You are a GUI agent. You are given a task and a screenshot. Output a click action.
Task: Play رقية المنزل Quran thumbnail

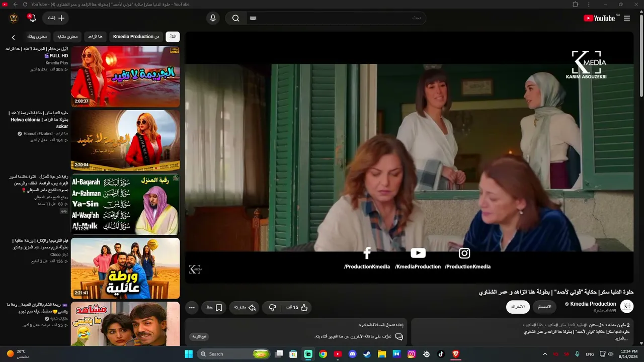[x=125, y=204]
